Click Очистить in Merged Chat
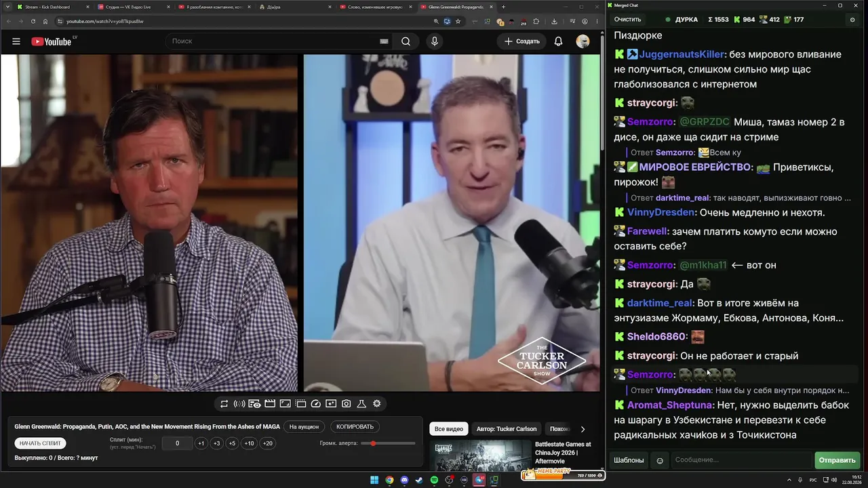The image size is (868, 488). [x=627, y=20]
